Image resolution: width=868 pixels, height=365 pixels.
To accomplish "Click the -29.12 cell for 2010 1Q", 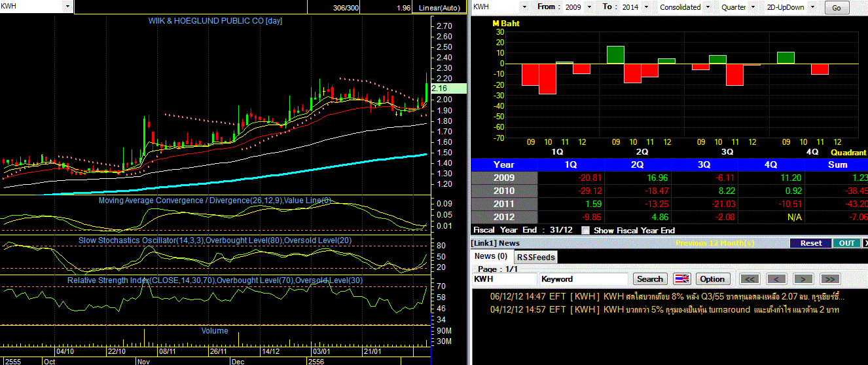I will (x=571, y=191).
